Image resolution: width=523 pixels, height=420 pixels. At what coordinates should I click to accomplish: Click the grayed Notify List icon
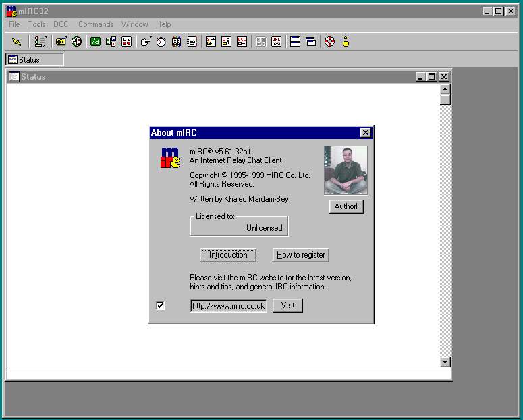(x=261, y=42)
